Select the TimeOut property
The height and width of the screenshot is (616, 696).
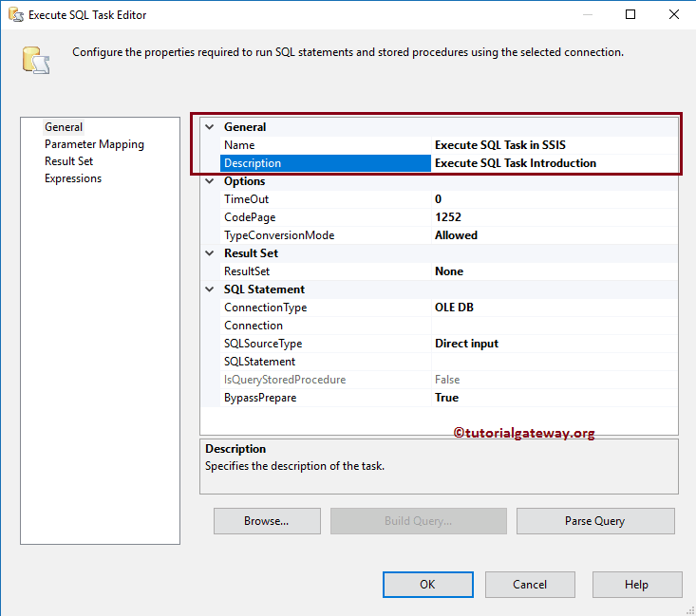(326, 199)
